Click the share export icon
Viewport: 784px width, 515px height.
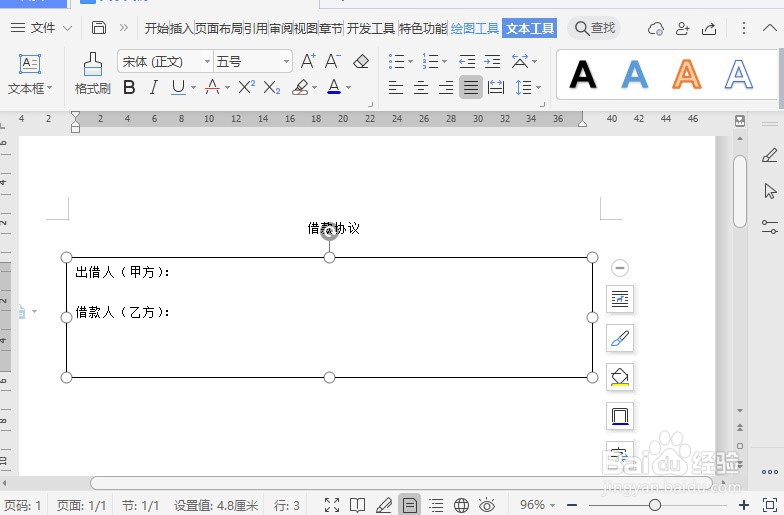click(x=709, y=28)
